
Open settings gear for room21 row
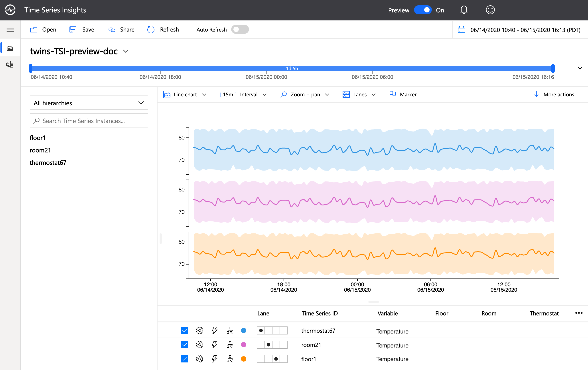coord(199,345)
